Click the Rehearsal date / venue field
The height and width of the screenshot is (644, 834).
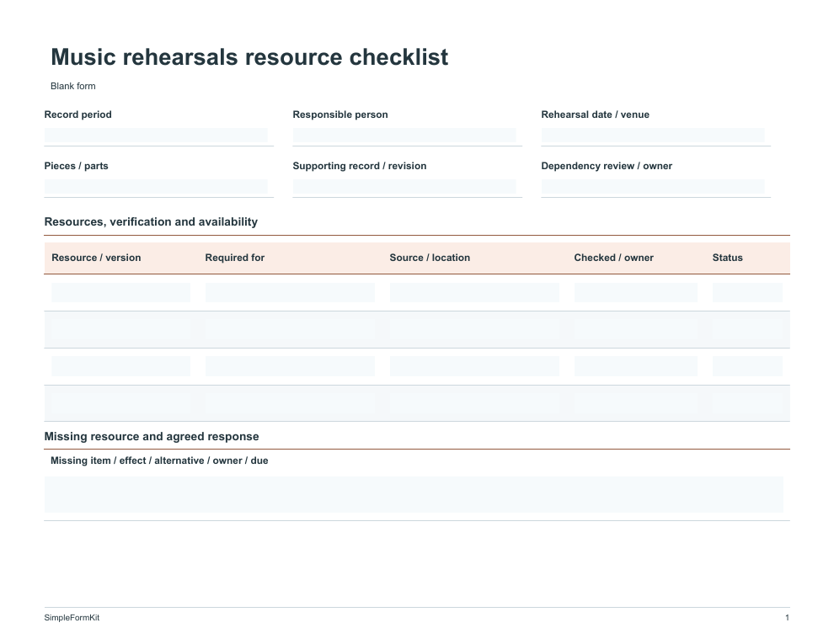[653, 136]
